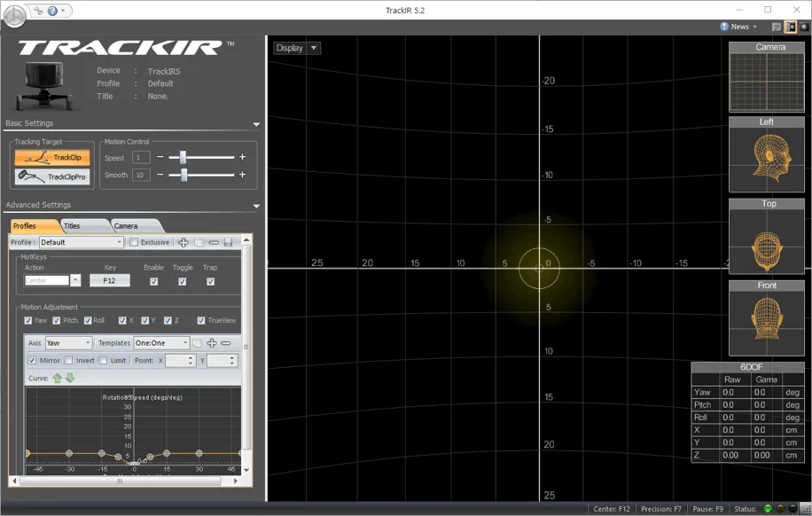Add a template with the plus icon

coord(211,343)
